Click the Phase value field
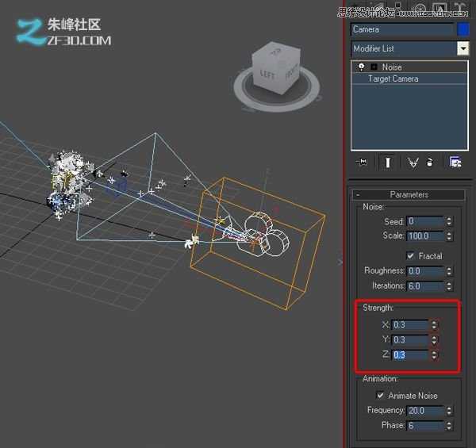The image size is (476, 448). click(425, 426)
